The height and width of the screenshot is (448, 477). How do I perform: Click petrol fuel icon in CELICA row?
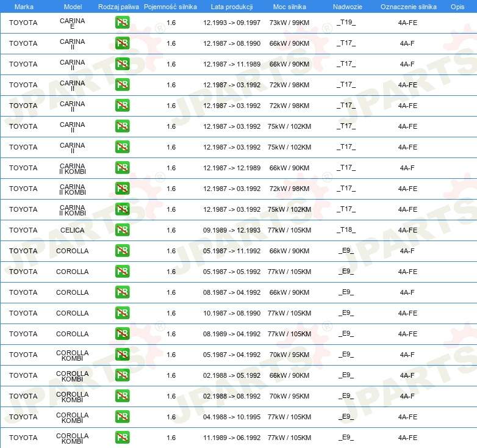(x=122, y=229)
